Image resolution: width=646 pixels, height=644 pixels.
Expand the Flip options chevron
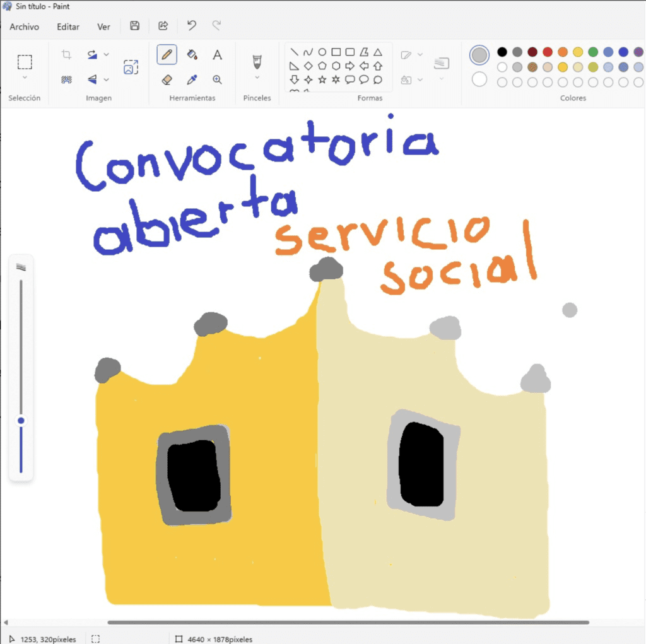[x=106, y=79]
